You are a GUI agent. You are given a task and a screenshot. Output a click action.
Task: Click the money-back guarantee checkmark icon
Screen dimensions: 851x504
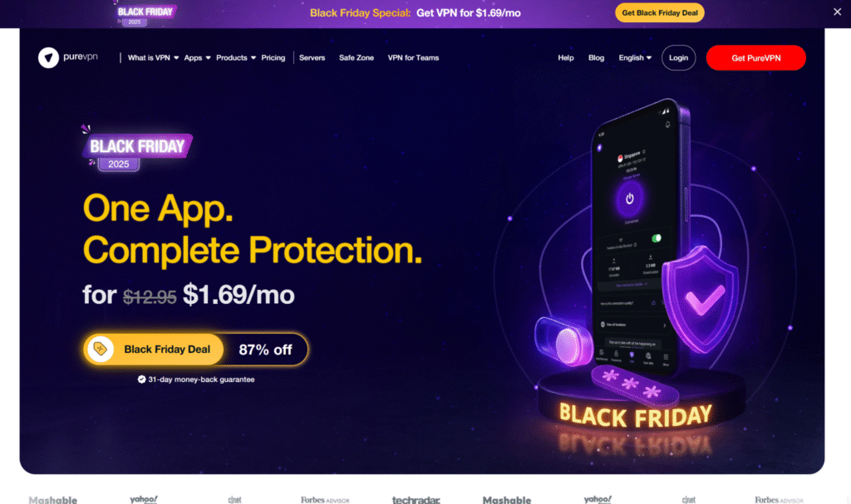point(141,379)
